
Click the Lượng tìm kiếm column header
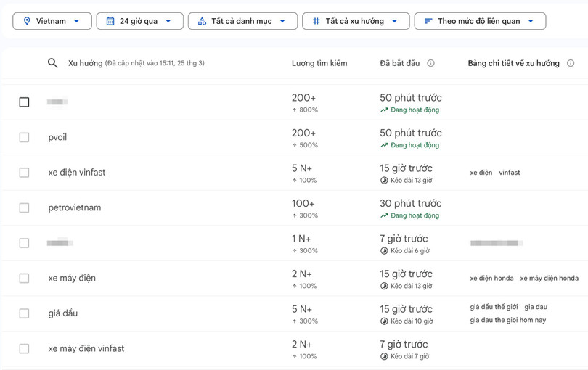(319, 63)
